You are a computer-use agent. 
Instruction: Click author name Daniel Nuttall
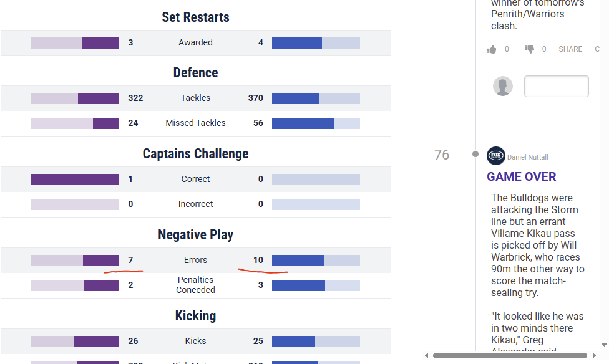527,157
